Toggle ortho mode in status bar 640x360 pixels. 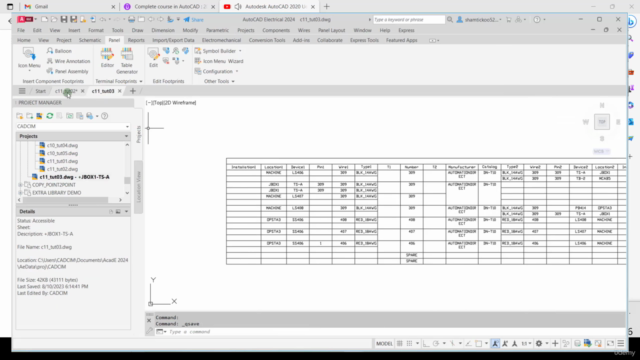pyautogui.click(x=426, y=344)
